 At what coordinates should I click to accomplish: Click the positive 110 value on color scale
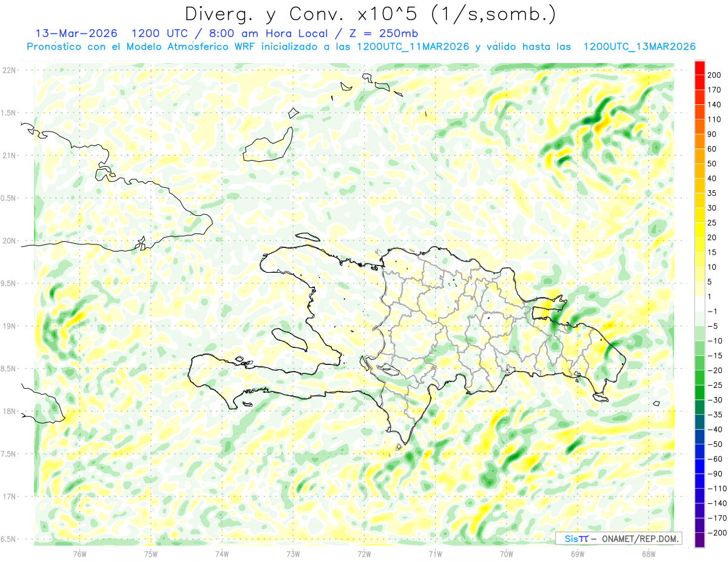pos(714,119)
